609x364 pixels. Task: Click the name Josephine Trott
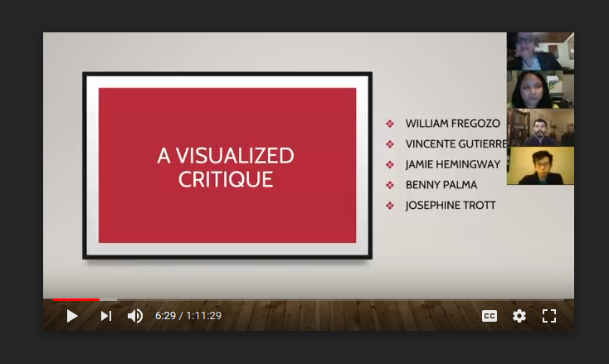(x=450, y=205)
